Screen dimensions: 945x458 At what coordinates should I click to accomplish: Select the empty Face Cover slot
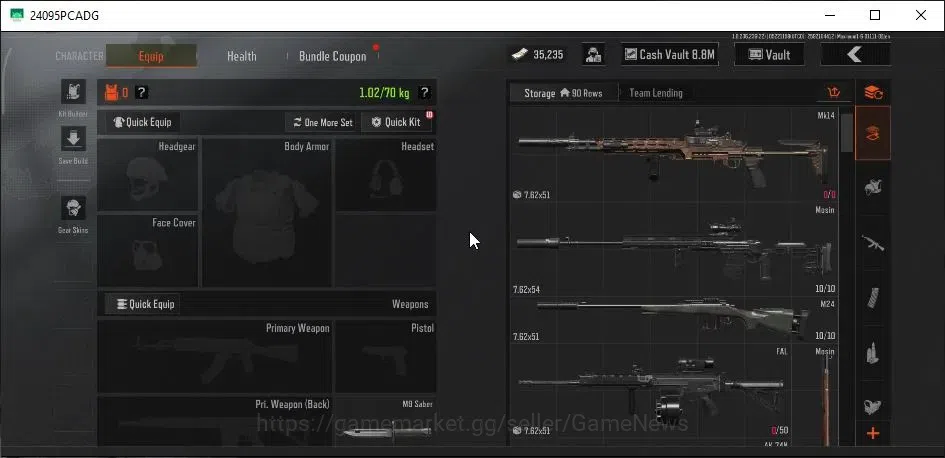point(148,251)
